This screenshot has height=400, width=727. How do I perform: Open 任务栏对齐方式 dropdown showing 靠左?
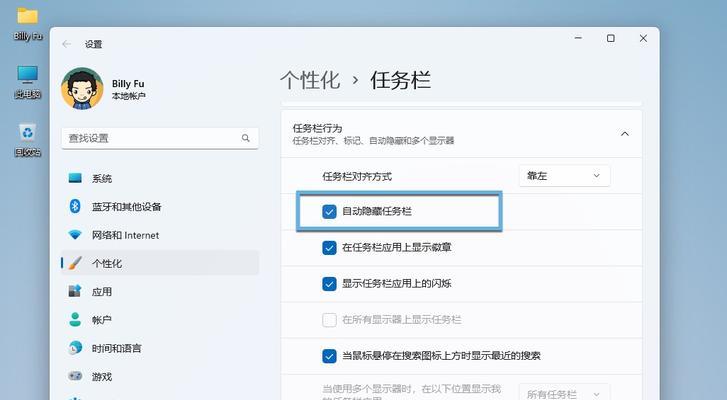[564, 176]
